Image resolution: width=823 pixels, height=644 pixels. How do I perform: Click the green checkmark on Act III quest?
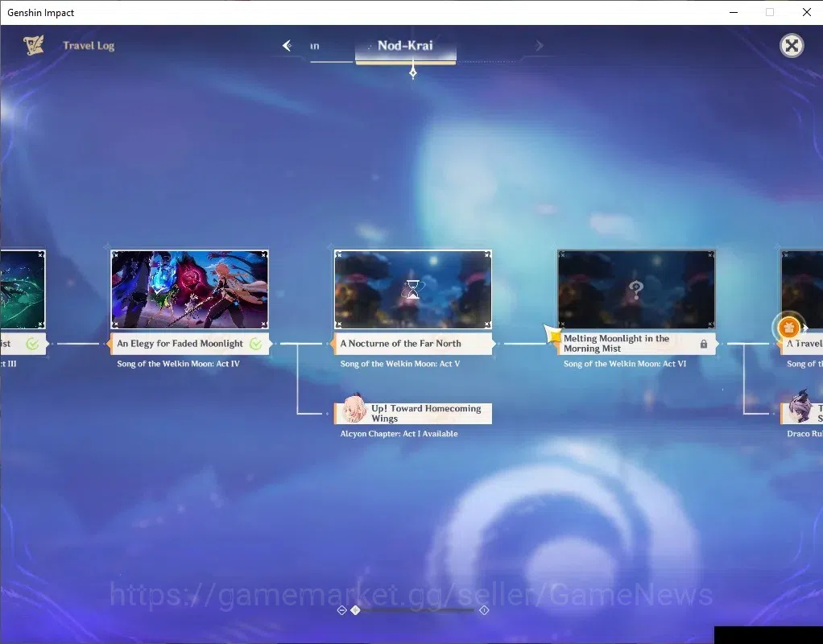[x=32, y=344]
